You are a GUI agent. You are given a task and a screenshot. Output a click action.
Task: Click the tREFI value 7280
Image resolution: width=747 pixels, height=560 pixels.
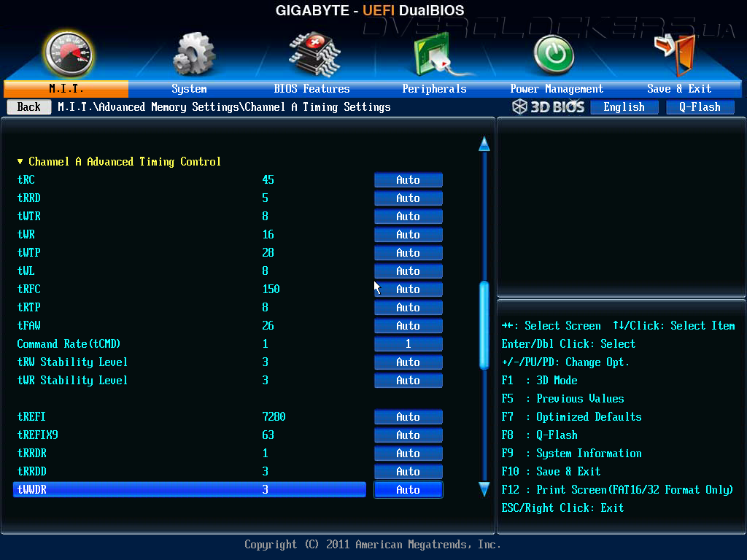click(274, 417)
